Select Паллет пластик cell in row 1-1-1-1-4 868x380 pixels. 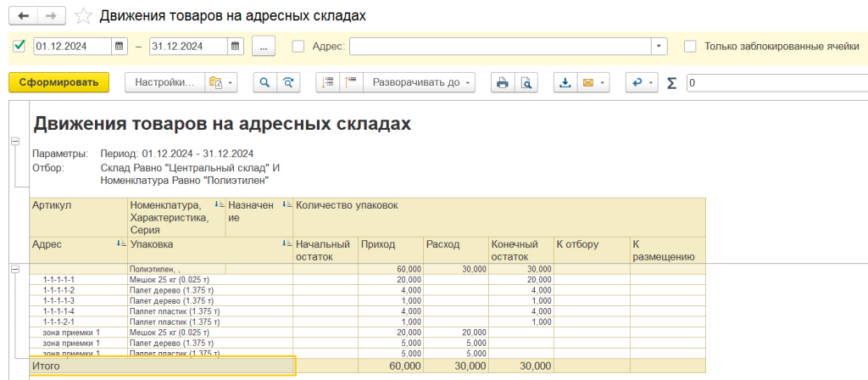pos(210,311)
